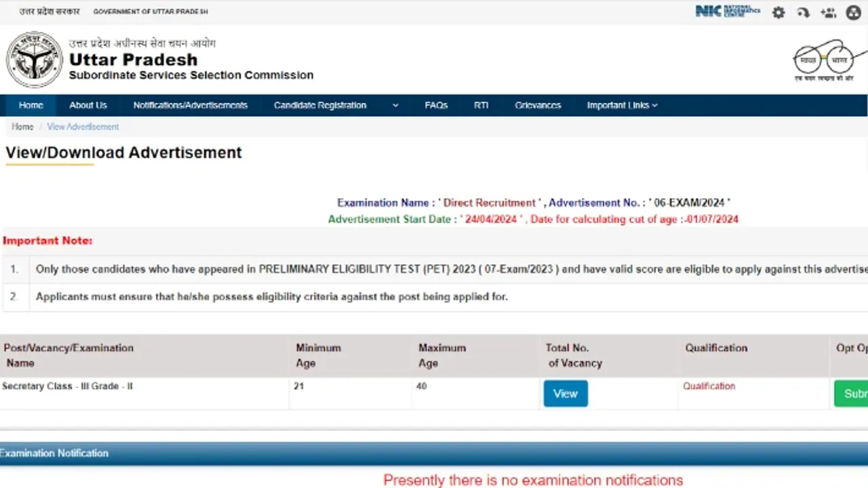Open the About Us menu item
868x488 pixels.
[x=88, y=106]
